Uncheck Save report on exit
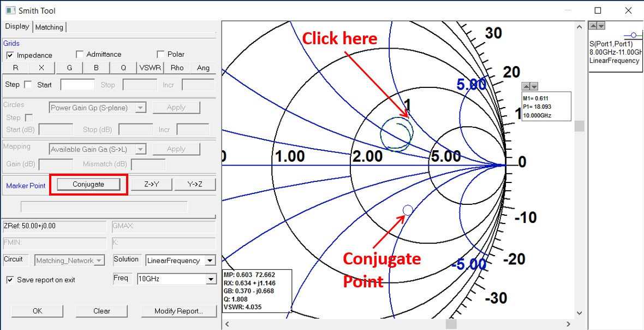Viewport: 644px width, 330px height. 9,279
